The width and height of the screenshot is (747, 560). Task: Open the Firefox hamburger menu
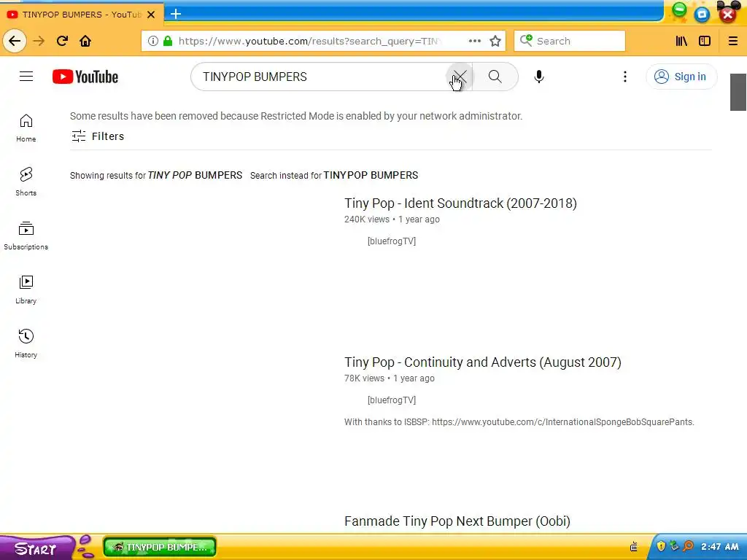pyautogui.click(x=733, y=41)
